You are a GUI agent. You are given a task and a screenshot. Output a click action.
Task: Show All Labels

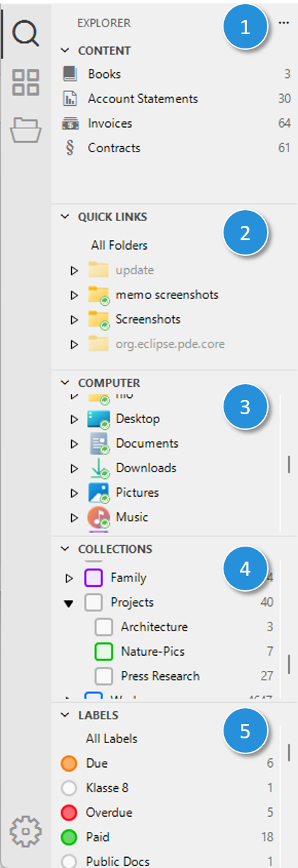[111, 739]
